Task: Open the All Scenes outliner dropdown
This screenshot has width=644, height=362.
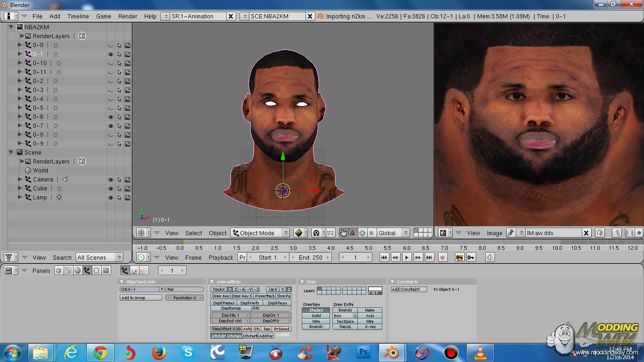Action: (99, 257)
